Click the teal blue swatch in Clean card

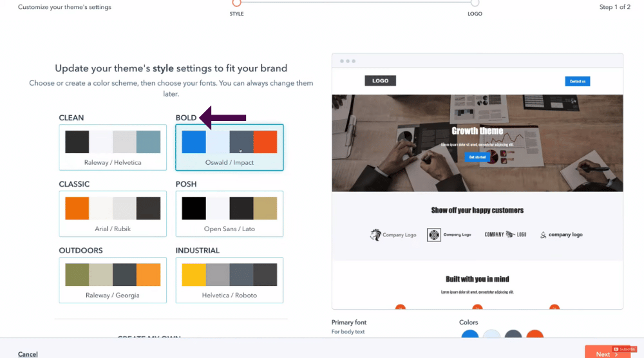(148, 142)
